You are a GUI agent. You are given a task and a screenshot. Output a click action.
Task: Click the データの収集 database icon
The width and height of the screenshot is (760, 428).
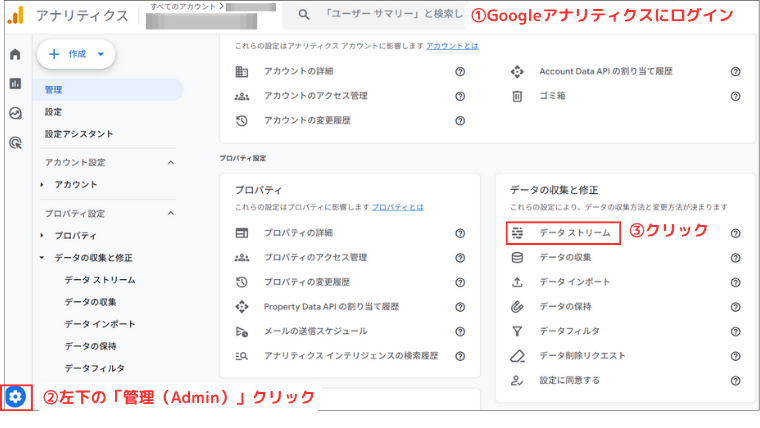[517, 257]
